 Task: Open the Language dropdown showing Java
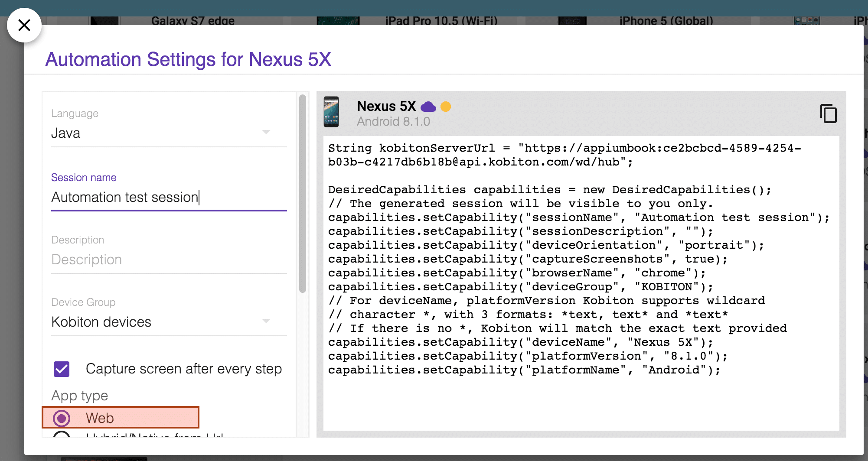tap(169, 133)
